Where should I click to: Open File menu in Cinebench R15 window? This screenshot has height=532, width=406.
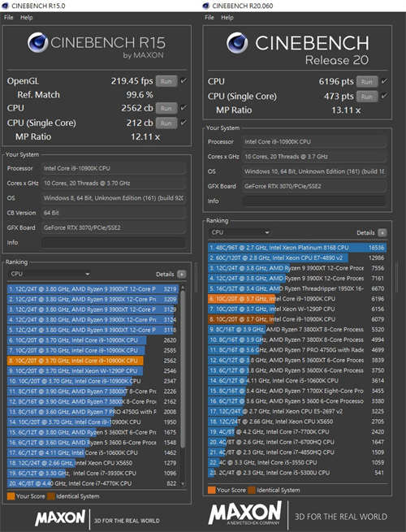click(x=8, y=17)
